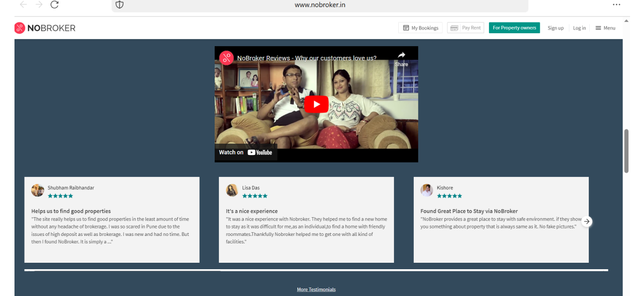Click the NoBroker logo
The width and height of the screenshot is (644, 296).
pos(45,28)
